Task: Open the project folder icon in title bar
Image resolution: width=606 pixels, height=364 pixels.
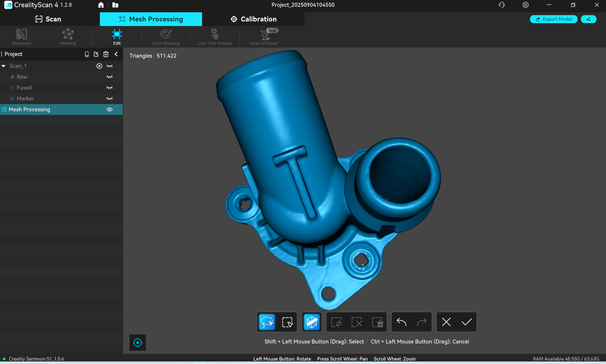Action: coord(116,5)
